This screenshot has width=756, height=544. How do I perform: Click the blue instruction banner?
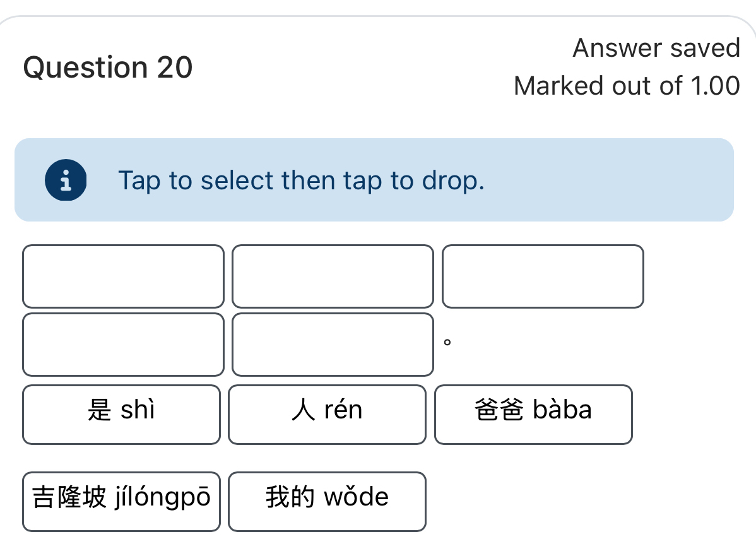375,180
